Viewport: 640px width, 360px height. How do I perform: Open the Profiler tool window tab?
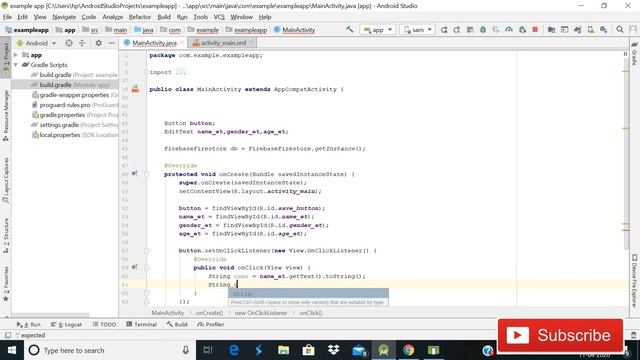click(211, 324)
